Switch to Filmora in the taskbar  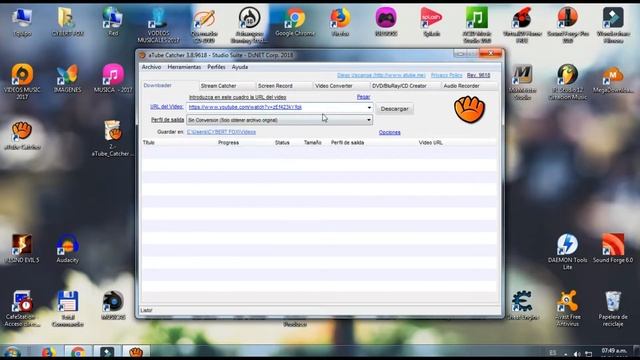107,352
